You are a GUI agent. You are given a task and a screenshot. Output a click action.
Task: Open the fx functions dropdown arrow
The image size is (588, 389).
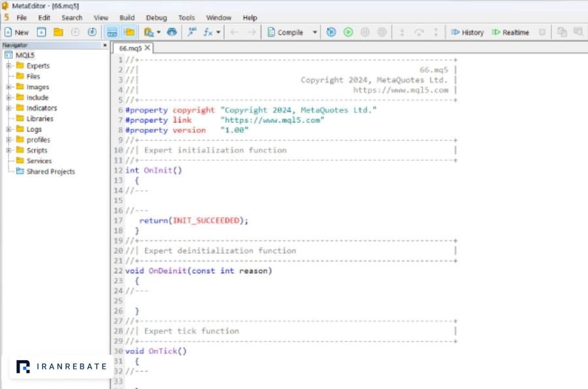[218, 32]
